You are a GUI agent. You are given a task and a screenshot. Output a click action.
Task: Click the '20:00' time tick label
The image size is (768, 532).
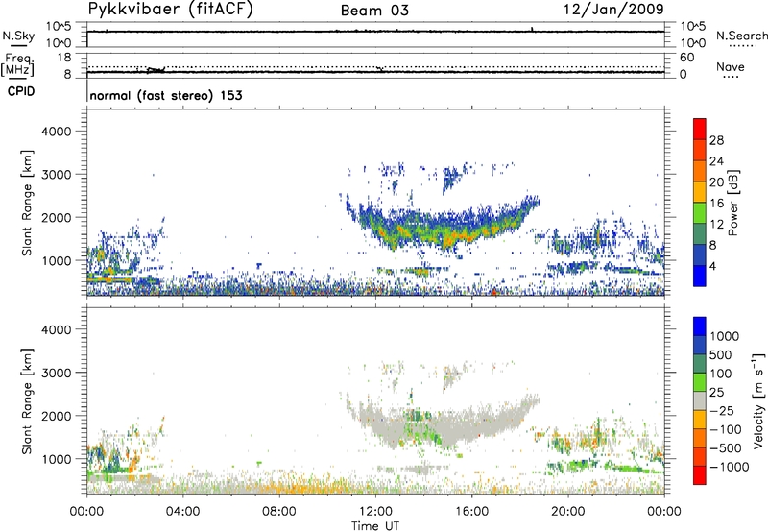coord(567,512)
